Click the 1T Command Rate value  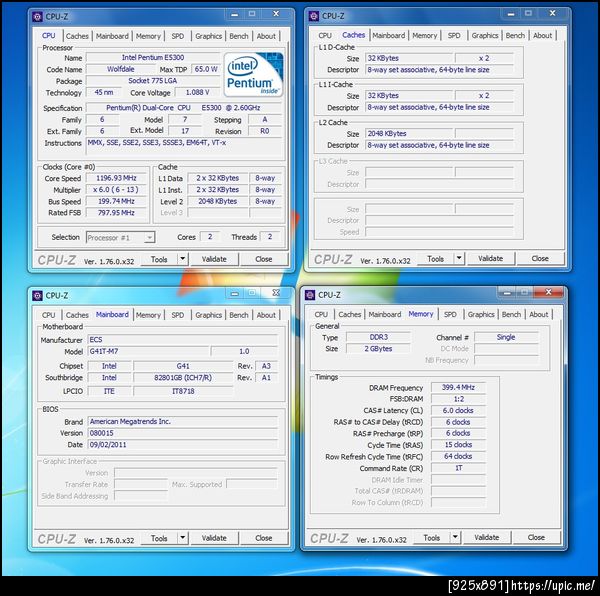[458, 468]
